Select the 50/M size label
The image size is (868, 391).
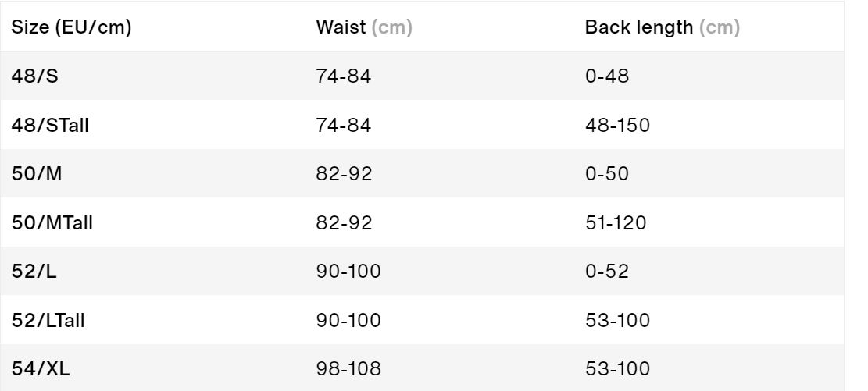click(37, 174)
